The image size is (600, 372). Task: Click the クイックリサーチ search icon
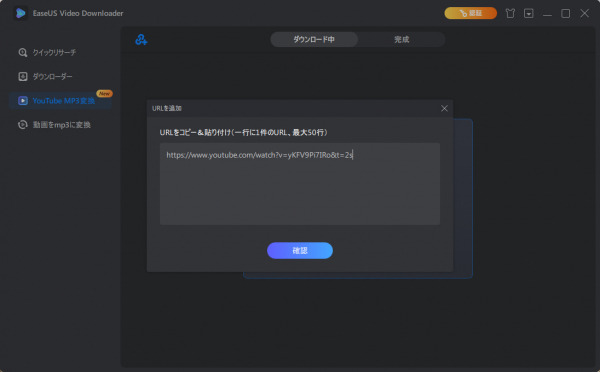point(23,52)
